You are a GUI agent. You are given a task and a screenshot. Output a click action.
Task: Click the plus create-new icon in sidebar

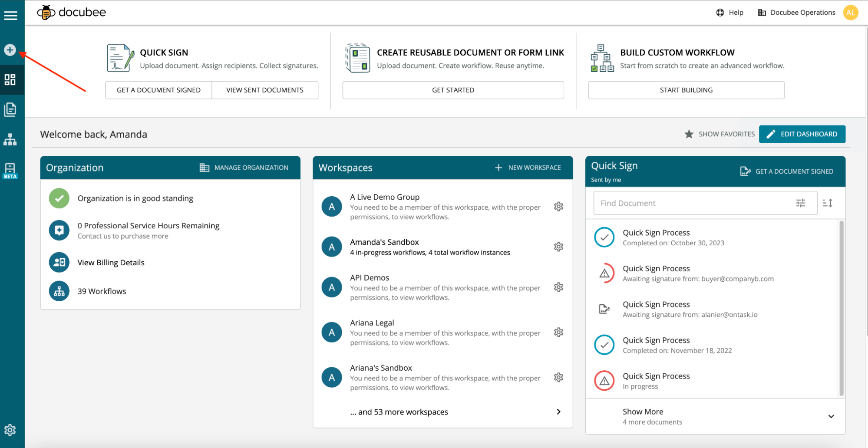pos(10,50)
